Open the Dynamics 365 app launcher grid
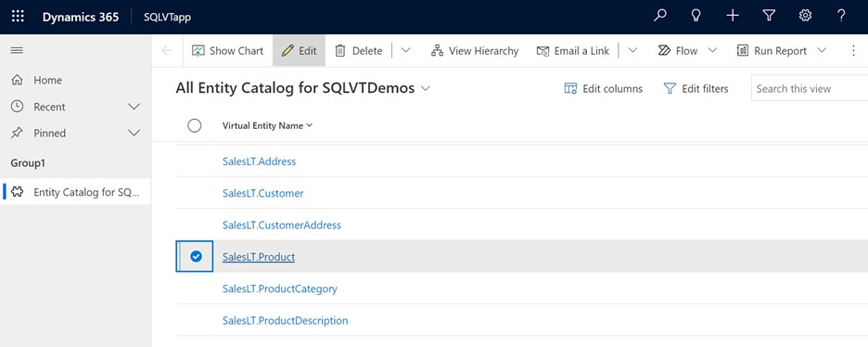 tap(18, 16)
